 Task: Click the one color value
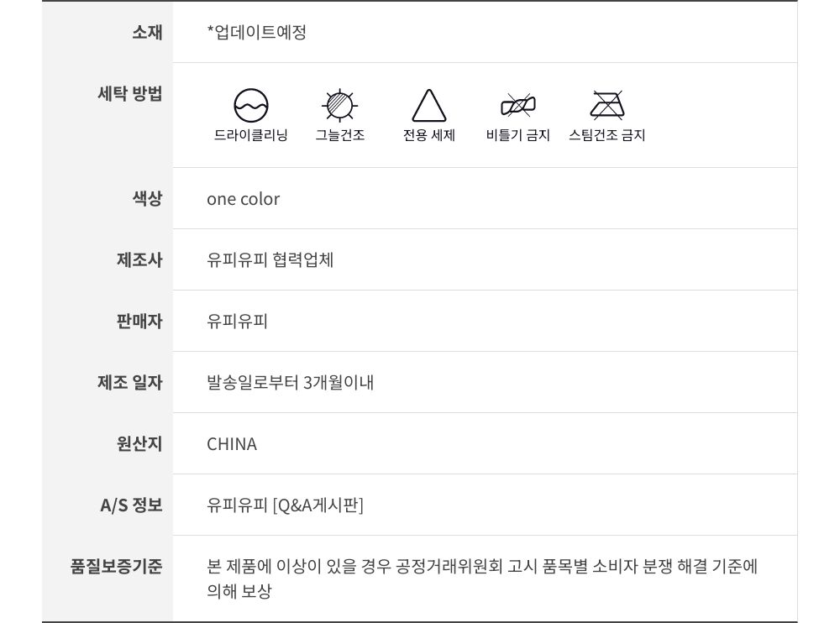pos(243,199)
